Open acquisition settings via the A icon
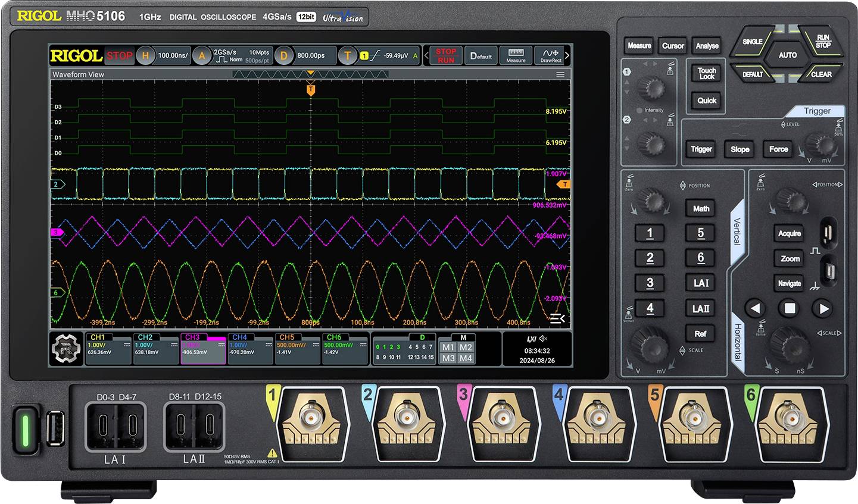Screen dimensions: 858x504 [x=202, y=56]
